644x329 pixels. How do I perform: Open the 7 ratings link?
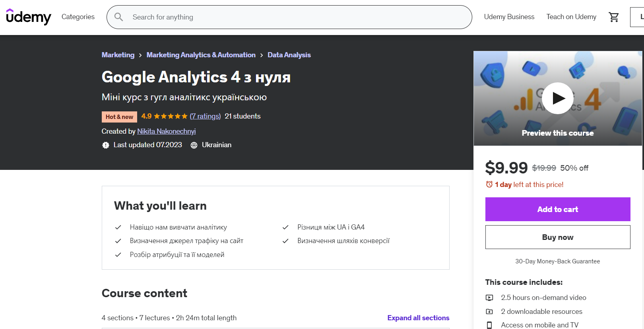click(x=205, y=116)
